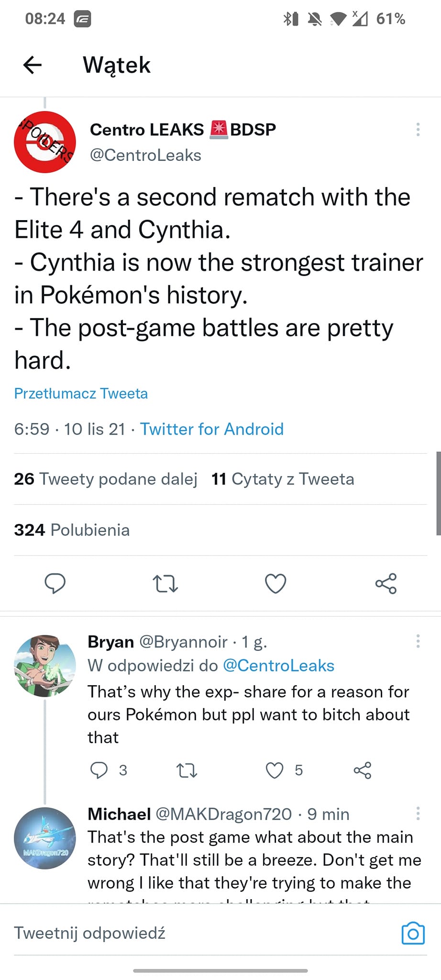Viewport: 441px width, 980px height.
Task: Share Bryan's reply
Action: pos(363,770)
